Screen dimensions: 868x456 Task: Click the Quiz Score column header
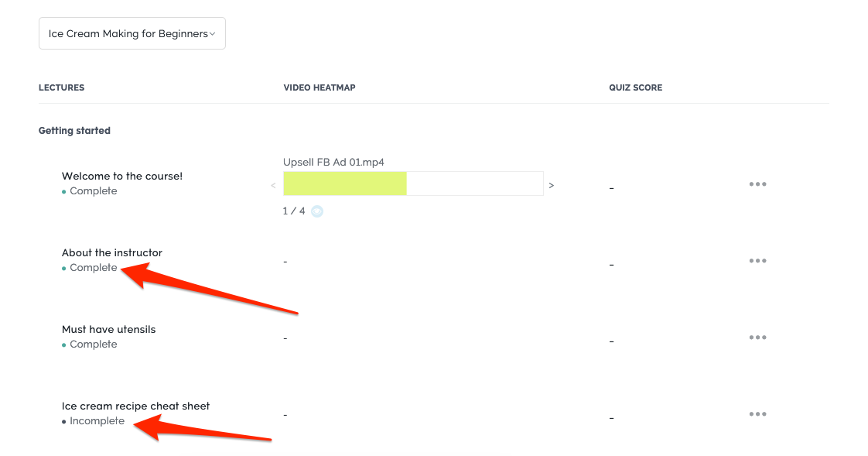[635, 87]
